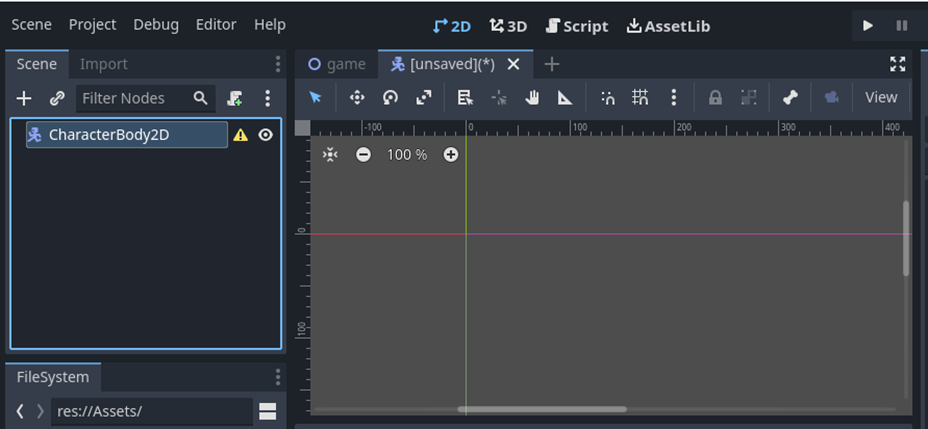928x429 pixels.
Task: Open the scene tree extra options menu
Action: click(268, 98)
